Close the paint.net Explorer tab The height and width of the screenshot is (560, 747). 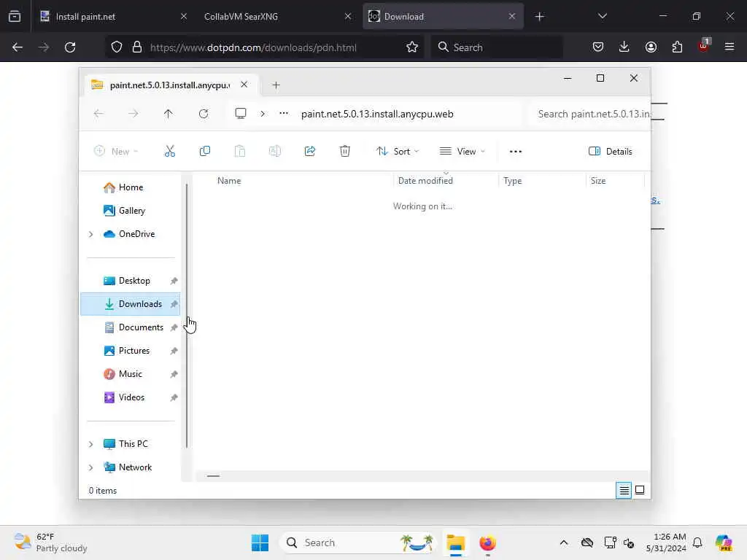244,85
